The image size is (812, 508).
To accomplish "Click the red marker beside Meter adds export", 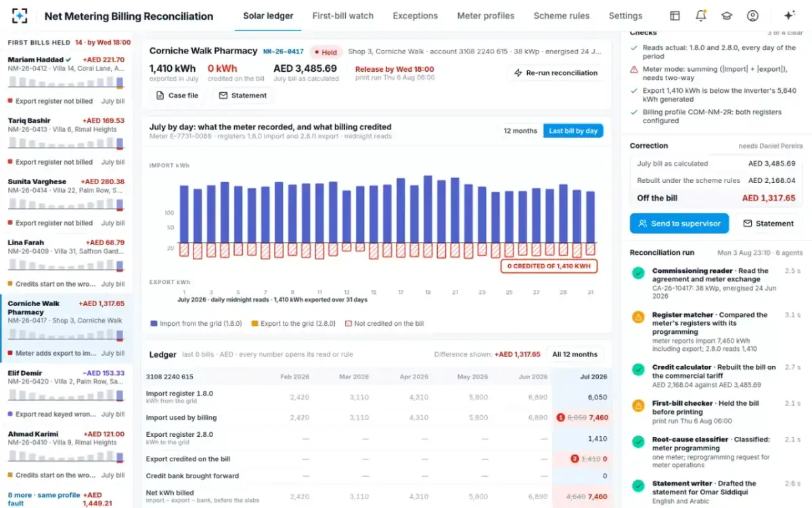I will 10,353.
